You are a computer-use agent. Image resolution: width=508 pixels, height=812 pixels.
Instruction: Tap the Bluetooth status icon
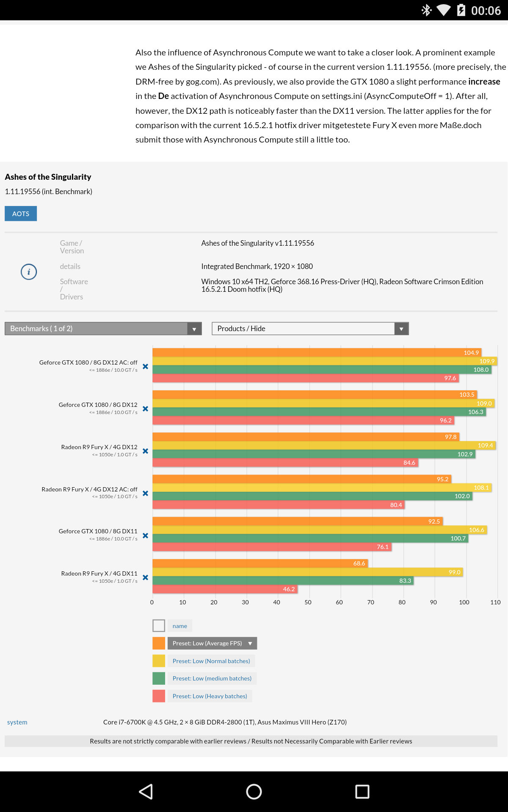pos(426,10)
